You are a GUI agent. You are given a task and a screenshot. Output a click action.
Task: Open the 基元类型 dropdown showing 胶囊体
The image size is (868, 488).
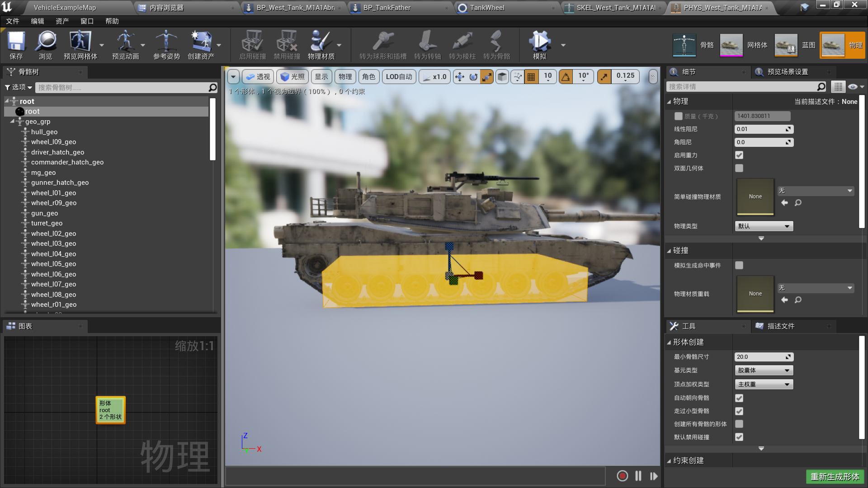[x=764, y=371]
